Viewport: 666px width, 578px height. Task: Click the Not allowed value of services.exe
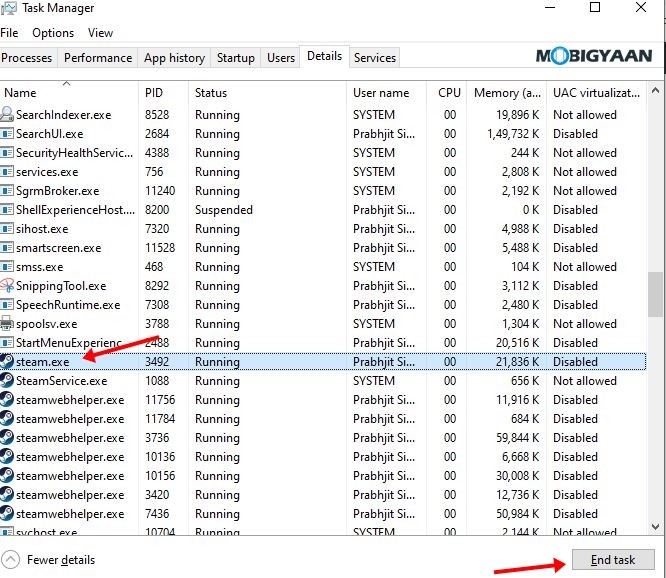point(585,172)
